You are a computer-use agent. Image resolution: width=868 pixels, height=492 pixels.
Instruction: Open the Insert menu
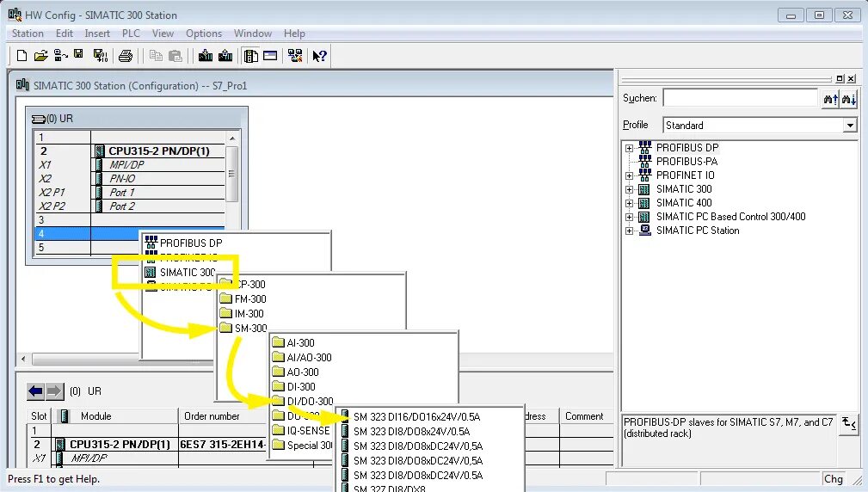point(97,34)
